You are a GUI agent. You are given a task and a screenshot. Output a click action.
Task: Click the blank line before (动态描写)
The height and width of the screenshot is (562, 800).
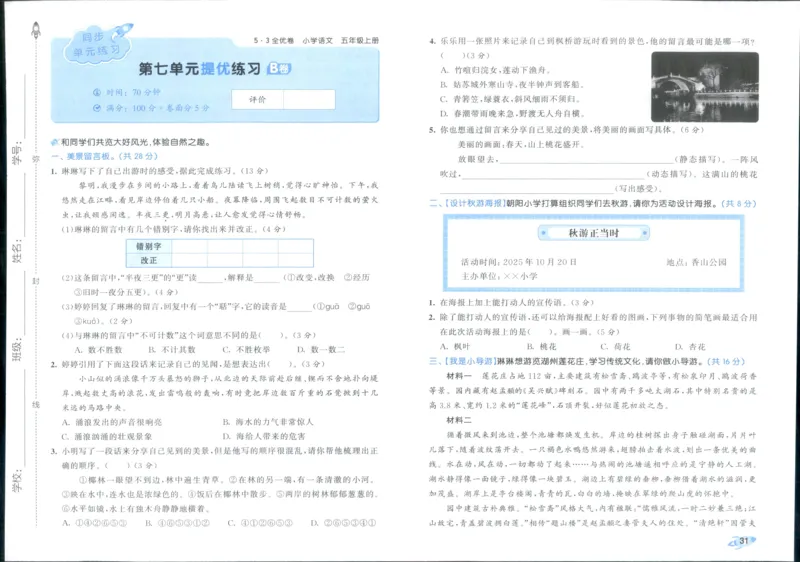click(x=553, y=176)
